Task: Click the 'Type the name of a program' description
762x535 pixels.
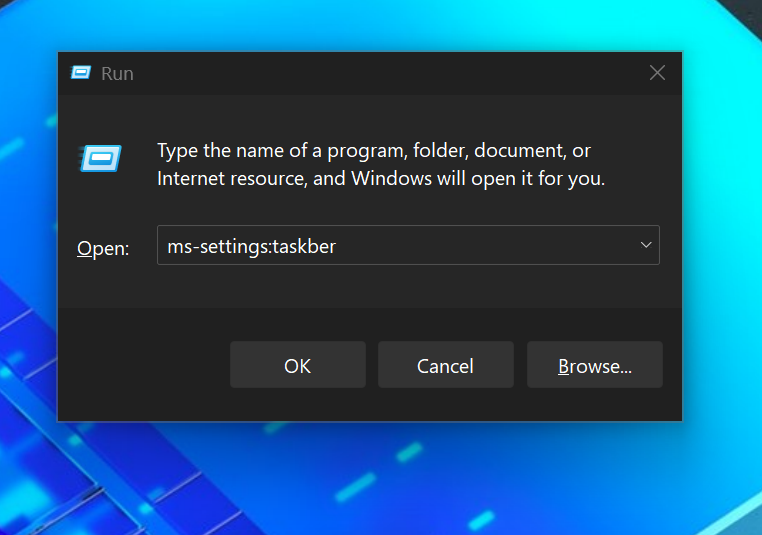Action: (381, 165)
